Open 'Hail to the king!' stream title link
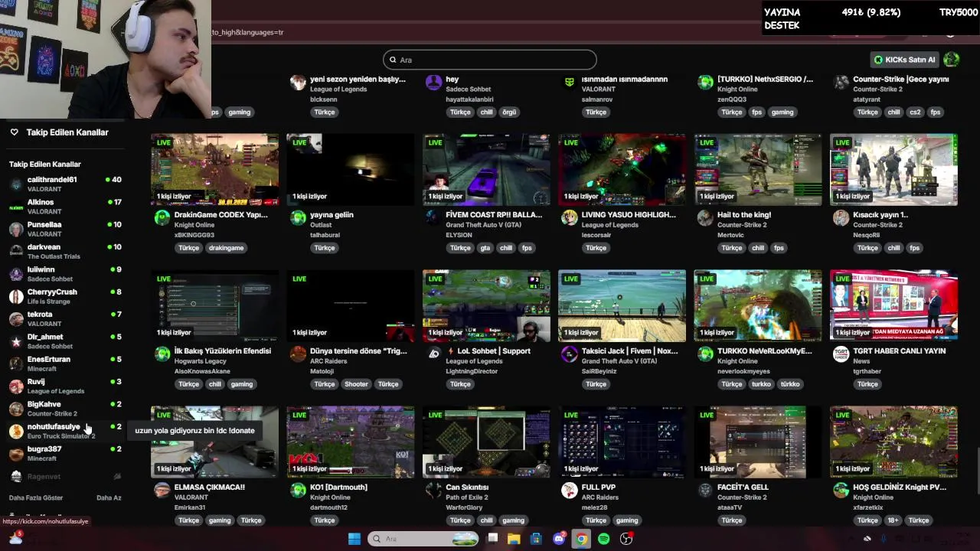Image resolution: width=980 pixels, height=551 pixels. click(744, 215)
